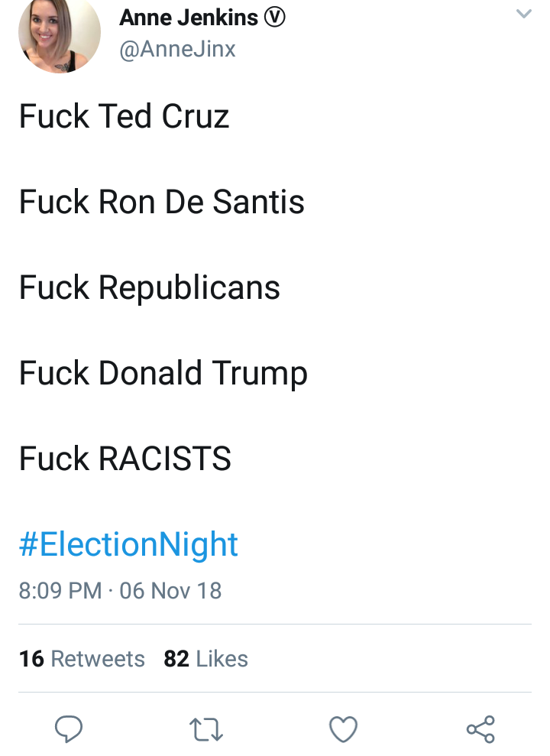The image size is (550, 756).
Task: View the list of 82 Likes
Action: click(x=206, y=659)
